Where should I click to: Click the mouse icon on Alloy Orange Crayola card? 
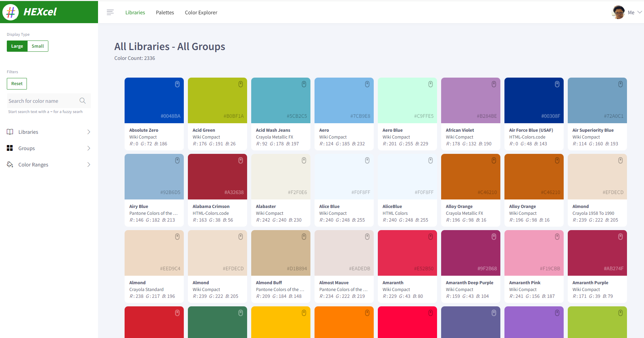494,160
